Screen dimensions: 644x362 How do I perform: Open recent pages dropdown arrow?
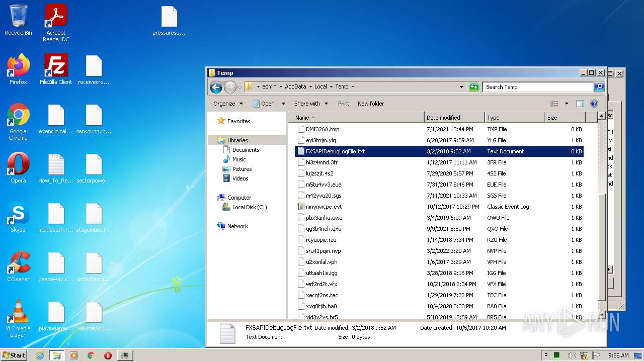239,87
